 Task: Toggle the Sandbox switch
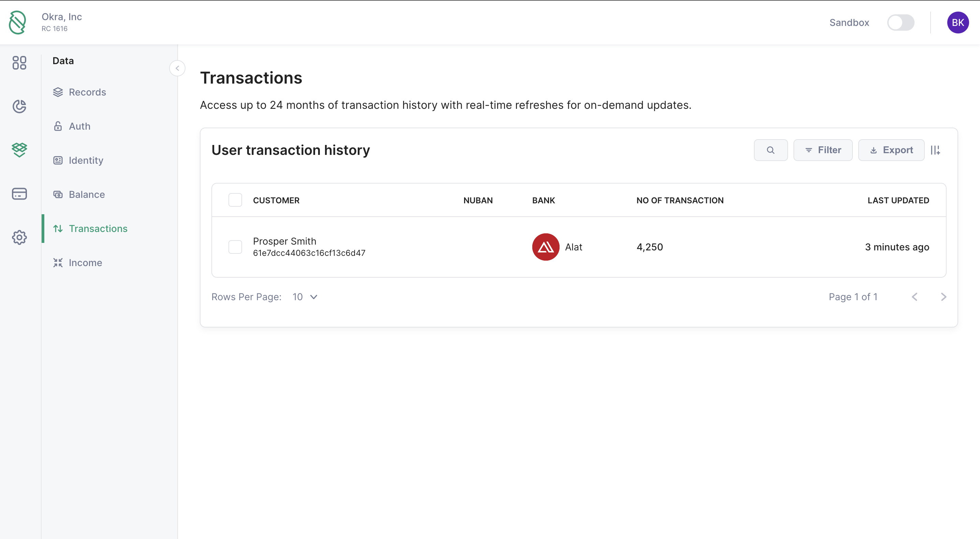901,23
